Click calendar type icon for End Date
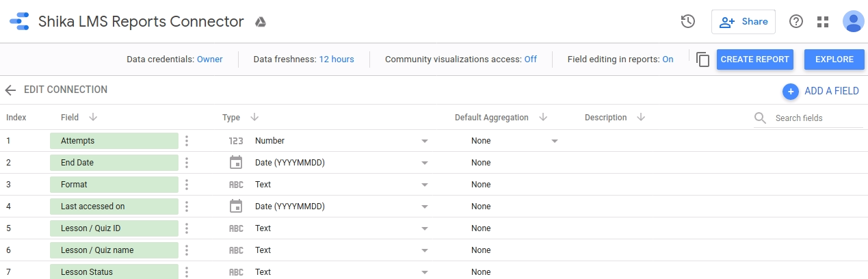 tap(236, 163)
